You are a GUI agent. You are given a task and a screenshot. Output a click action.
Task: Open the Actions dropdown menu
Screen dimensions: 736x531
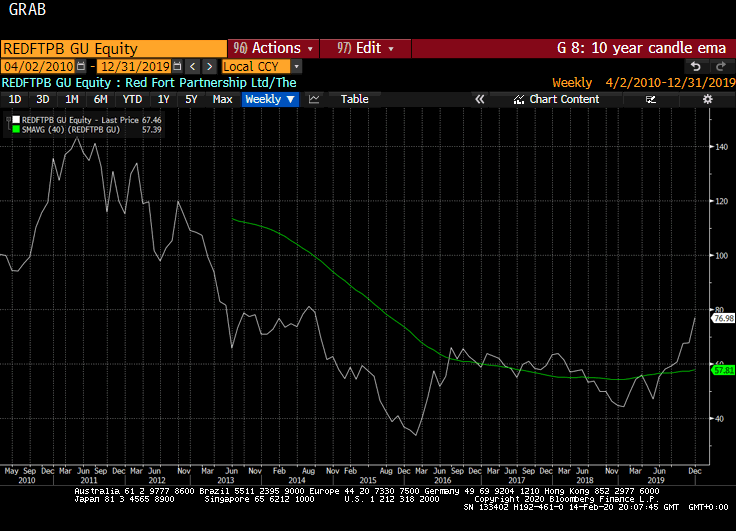pyautogui.click(x=273, y=48)
